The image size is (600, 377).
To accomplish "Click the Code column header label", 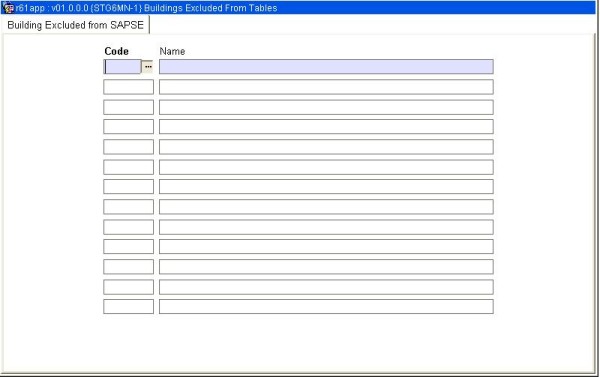I will coord(116,51).
